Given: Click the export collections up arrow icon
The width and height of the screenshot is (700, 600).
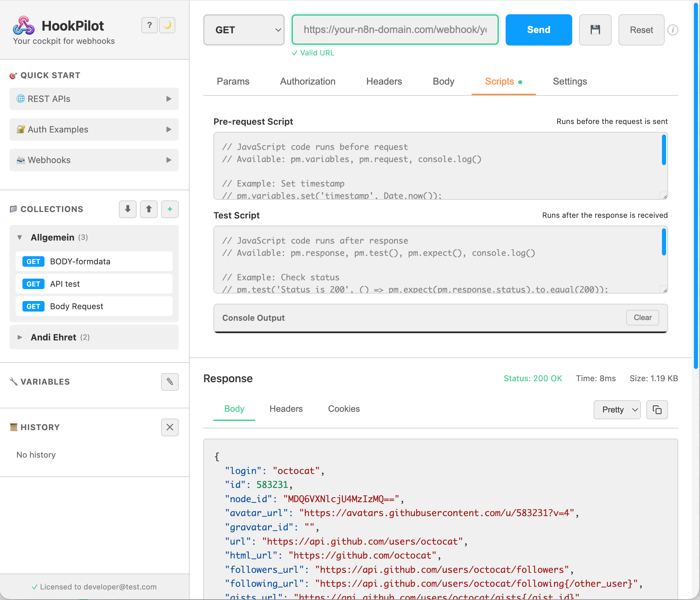Looking at the screenshot, I should pyautogui.click(x=149, y=209).
